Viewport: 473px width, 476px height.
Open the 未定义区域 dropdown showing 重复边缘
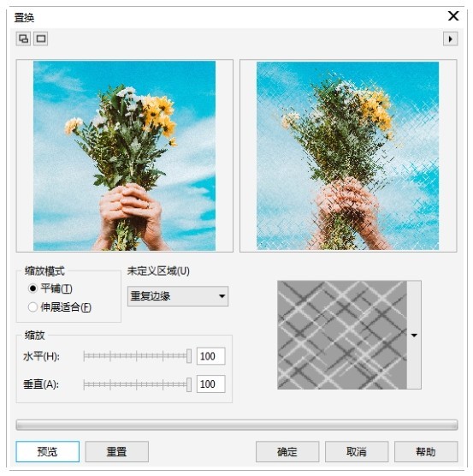(178, 296)
